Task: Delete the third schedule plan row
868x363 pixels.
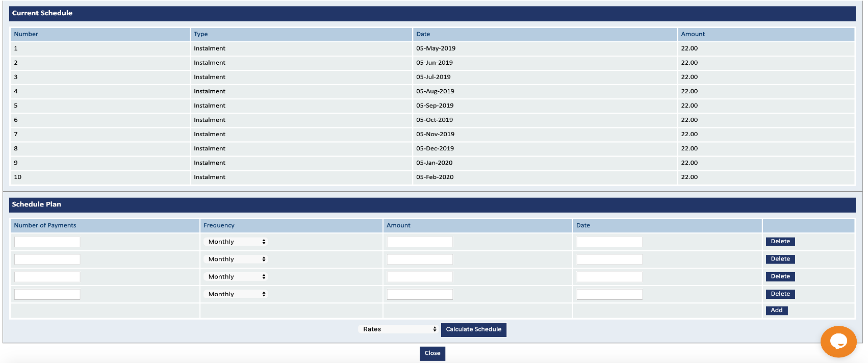Action: [780, 276]
